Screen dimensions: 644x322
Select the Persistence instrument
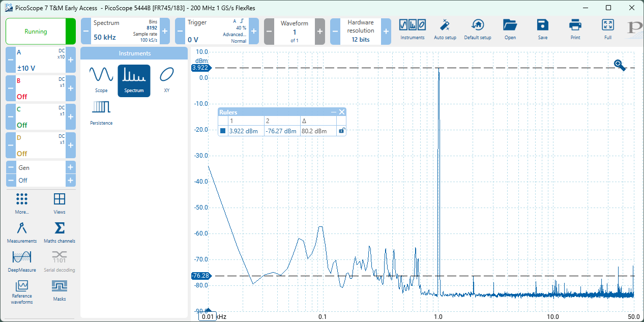pyautogui.click(x=101, y=112)
